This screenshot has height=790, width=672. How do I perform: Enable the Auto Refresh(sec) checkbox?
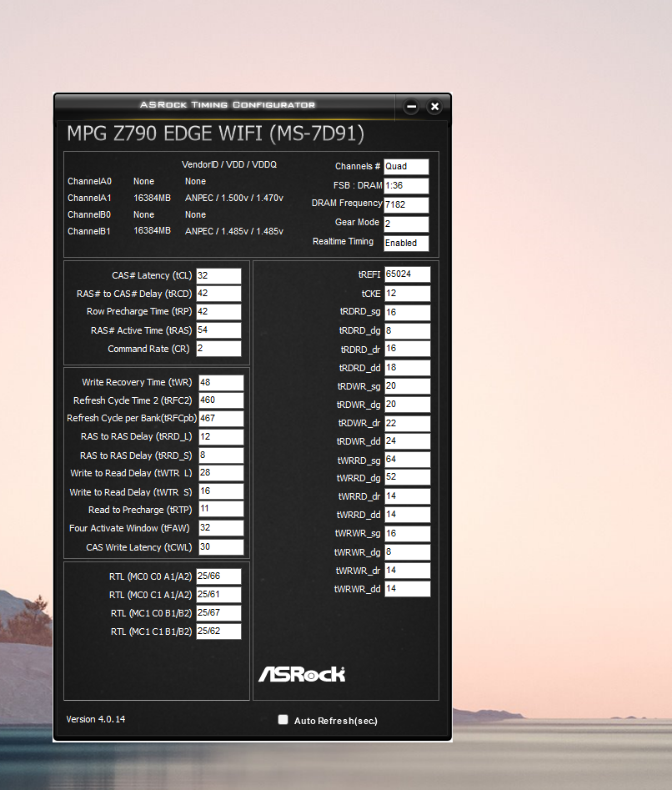click(283, 719)
